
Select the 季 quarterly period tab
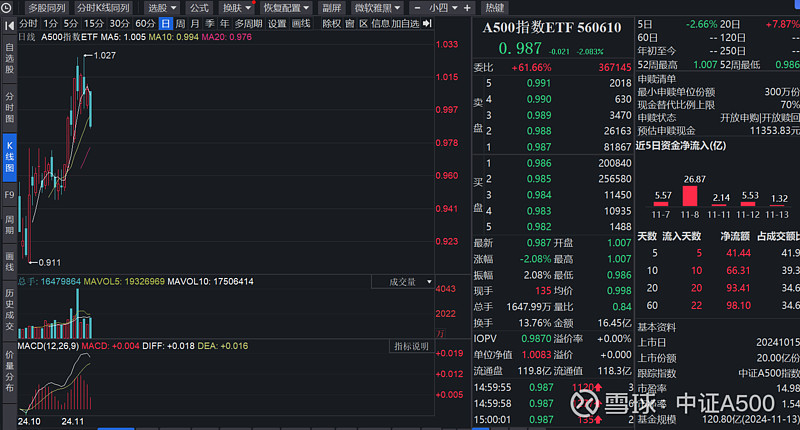tap(210, 23)
